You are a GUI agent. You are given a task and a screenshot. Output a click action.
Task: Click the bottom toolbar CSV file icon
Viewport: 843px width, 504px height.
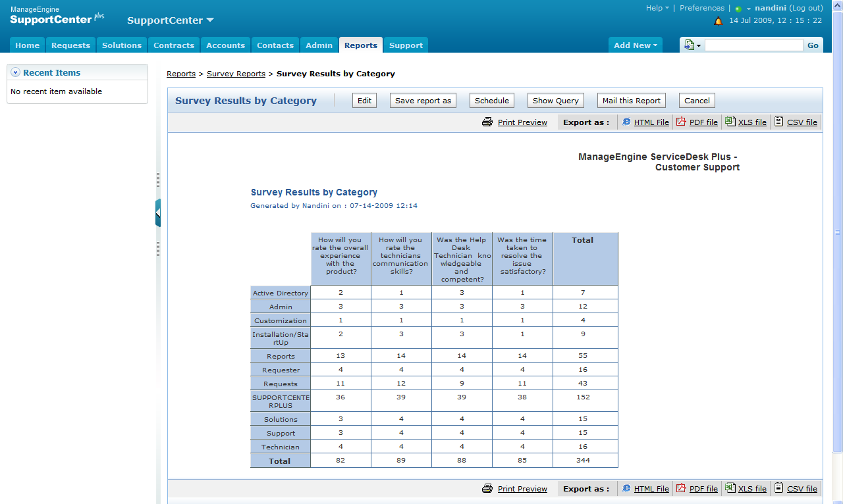[x=778, y=488]
